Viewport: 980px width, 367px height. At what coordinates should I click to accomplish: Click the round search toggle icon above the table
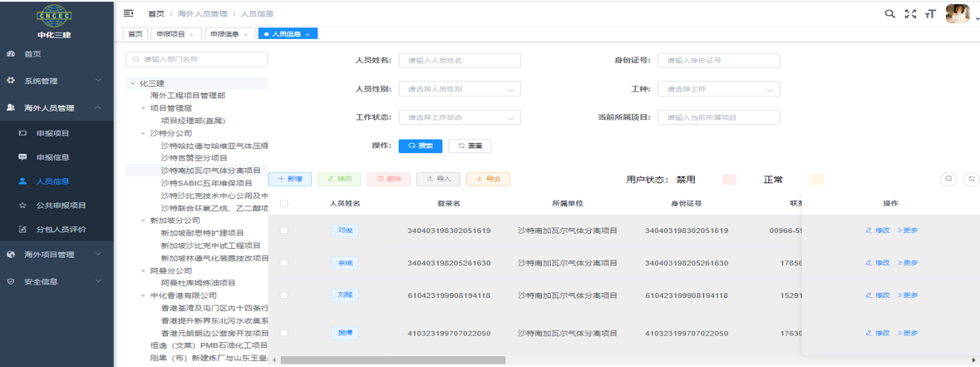tap(948, 179)
